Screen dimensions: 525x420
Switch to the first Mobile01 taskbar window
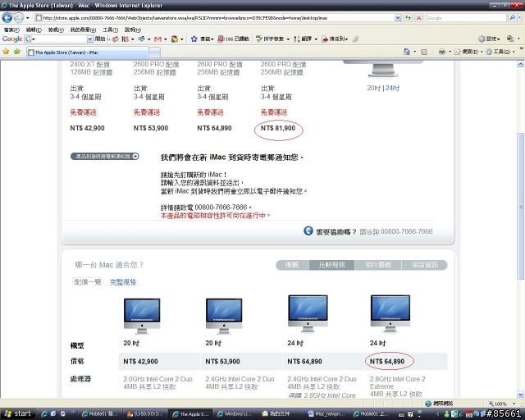pos(100,414)
